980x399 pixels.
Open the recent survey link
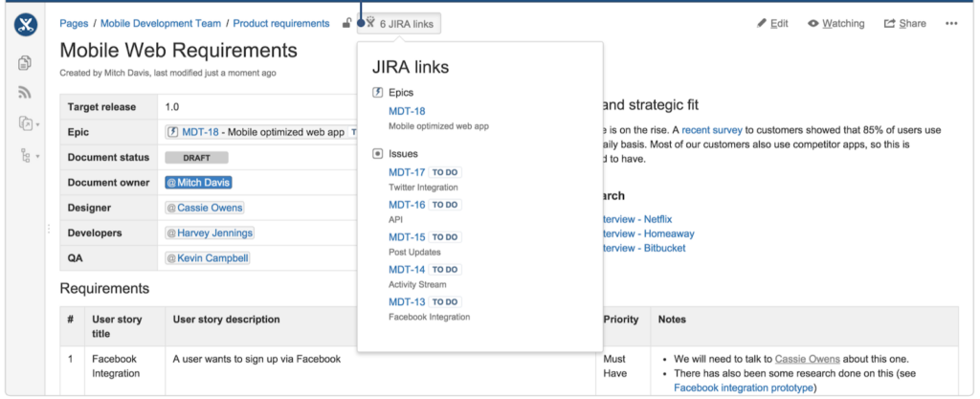pos(712,130)
